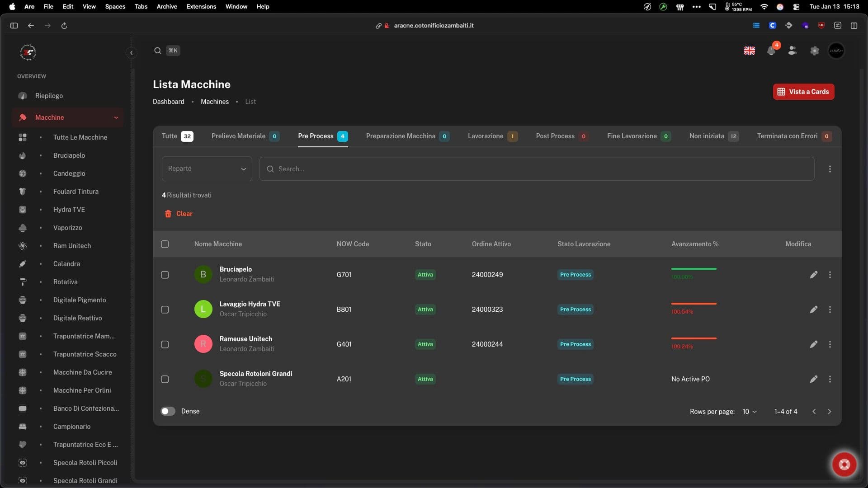Open three-dot menu for Rameuse Unitech row
The width and height of the screenshot is (868, 488).
tap(830, 344)
